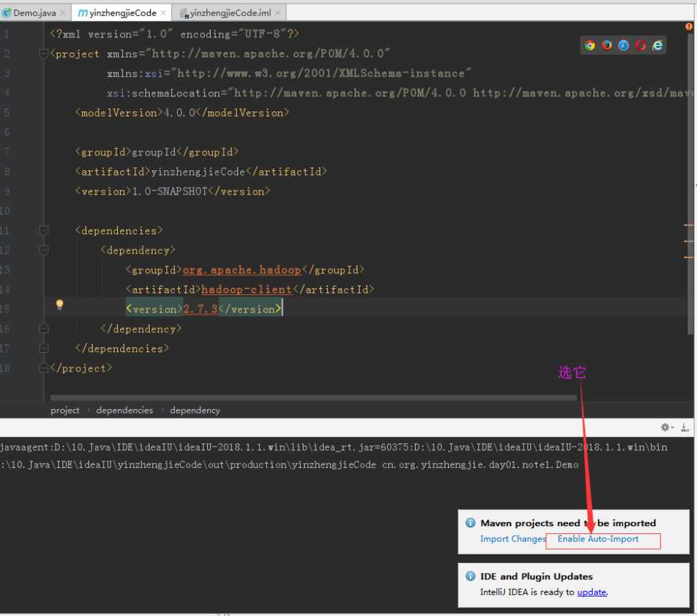
Task: Open pom preview in Safari browser
Action: click(x=624, y=45)
